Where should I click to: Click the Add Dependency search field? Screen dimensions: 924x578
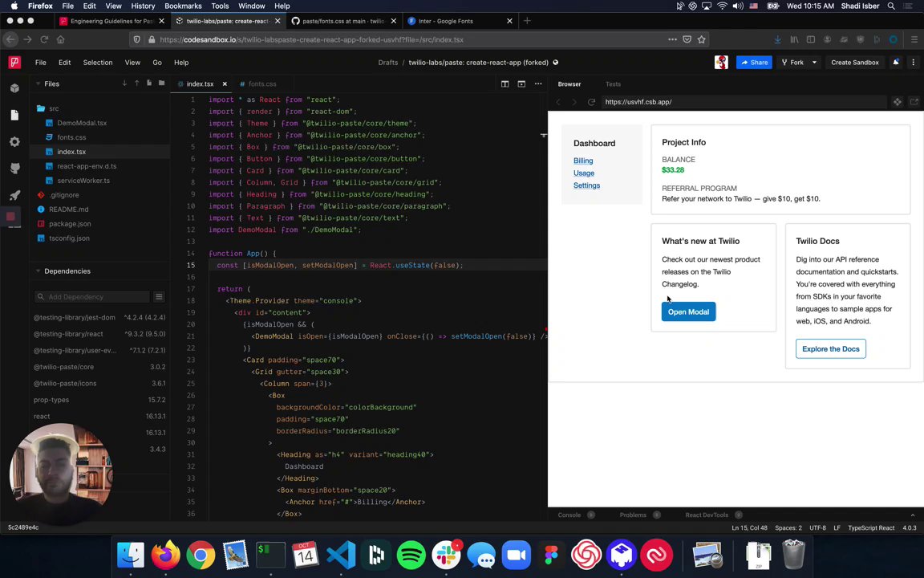(91, 297)
